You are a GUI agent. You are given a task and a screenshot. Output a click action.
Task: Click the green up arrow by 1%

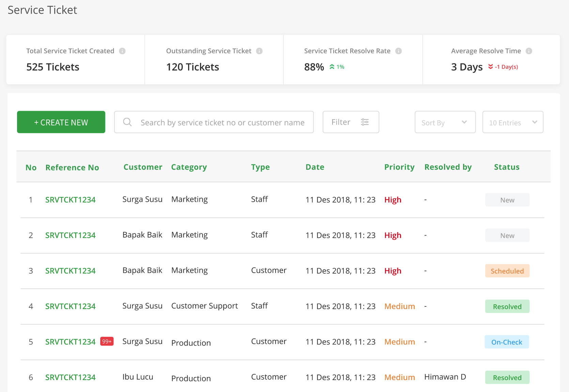click(x=332, y=67)
